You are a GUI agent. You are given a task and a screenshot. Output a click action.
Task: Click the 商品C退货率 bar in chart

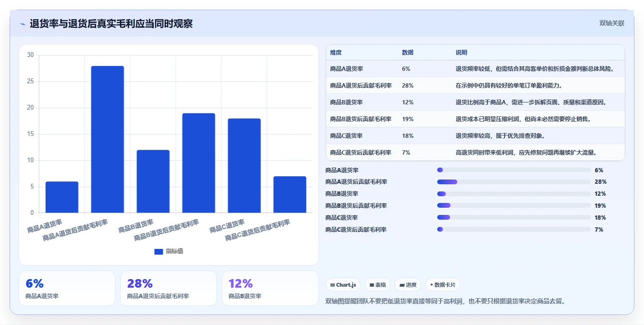tap(244, 166)
